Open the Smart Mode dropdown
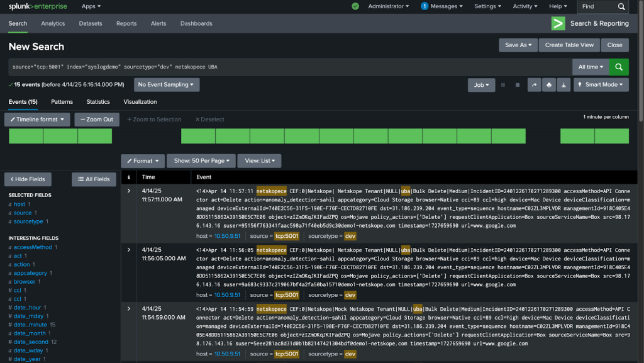Viewport: 644px width, 363px height. 601,84
